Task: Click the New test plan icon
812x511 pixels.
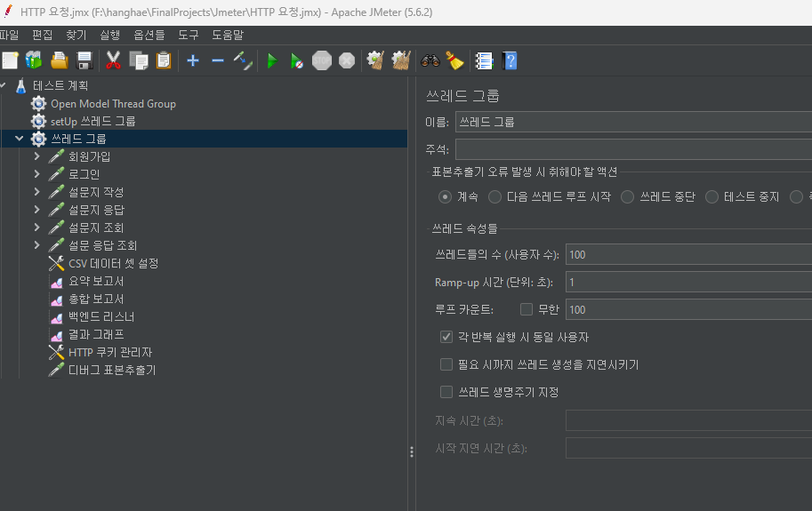Action: click(11, 60)
